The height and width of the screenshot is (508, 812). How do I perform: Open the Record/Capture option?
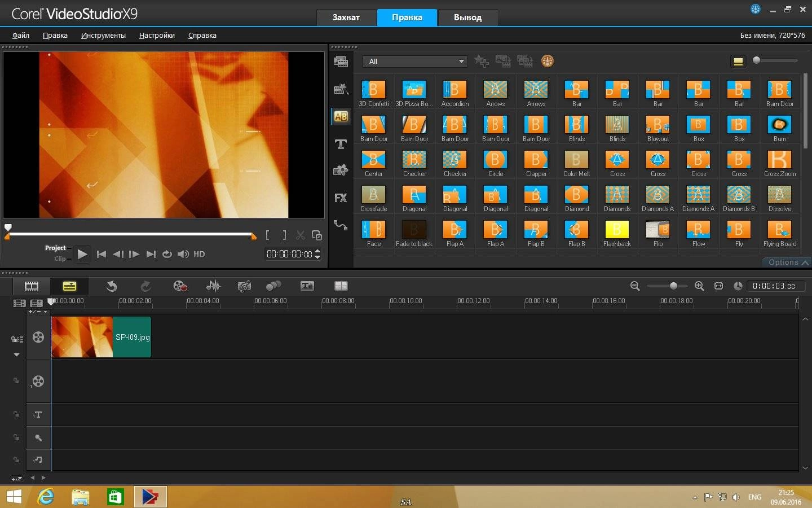[x=180, y=286]
